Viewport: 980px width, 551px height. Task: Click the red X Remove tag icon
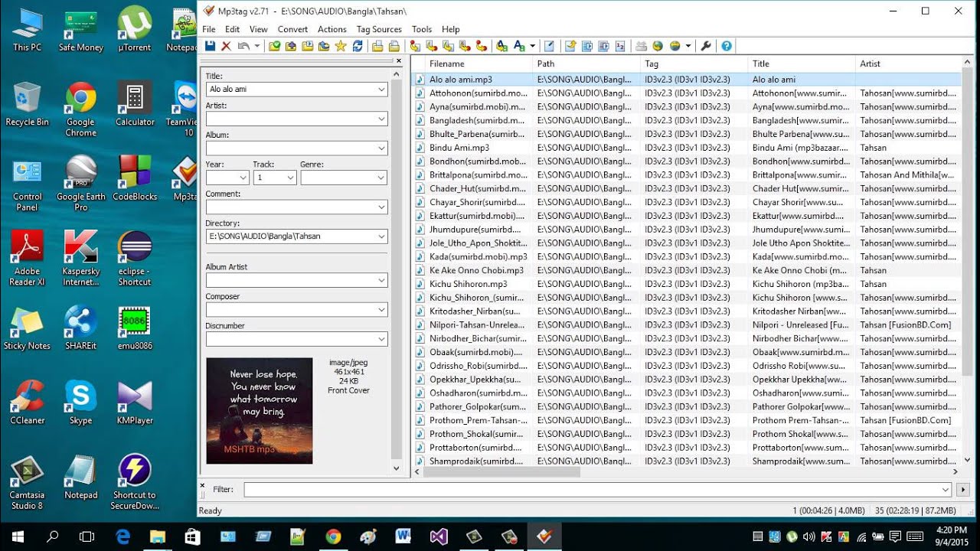coord(226,46)
